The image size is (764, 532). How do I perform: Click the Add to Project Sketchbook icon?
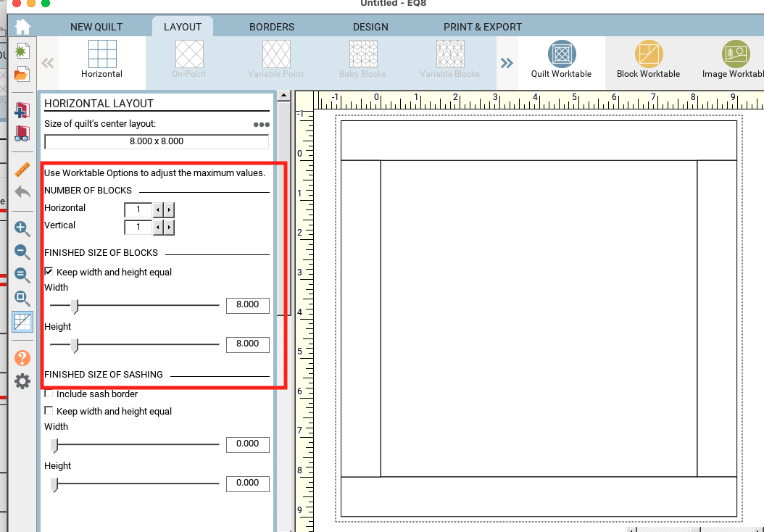point(22,109)
